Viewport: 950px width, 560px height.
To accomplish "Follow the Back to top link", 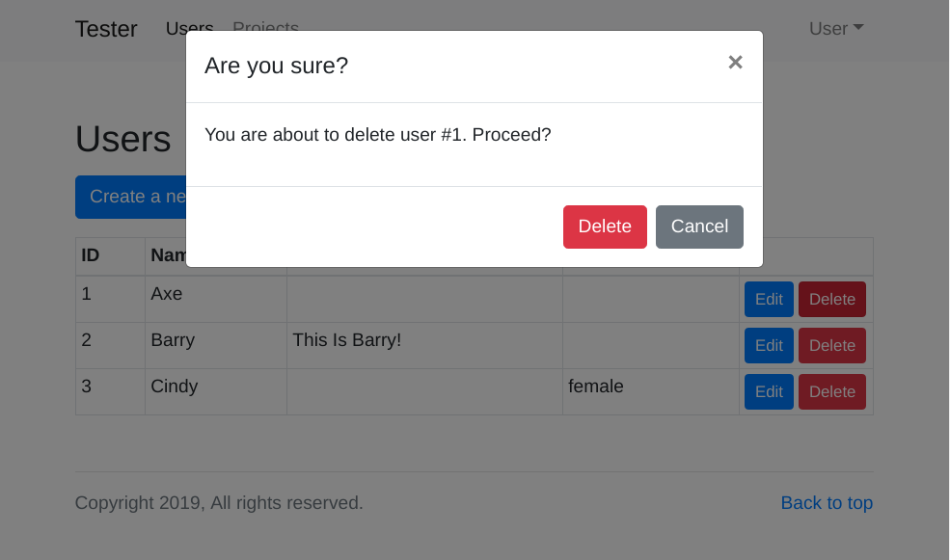I will 827,503.
